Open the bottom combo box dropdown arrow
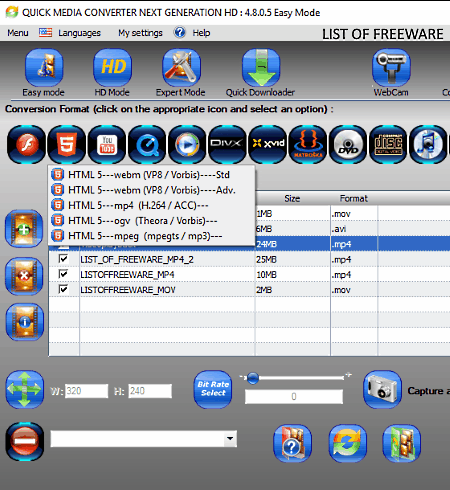The image size is (450, 490). [x=230, y=438]
